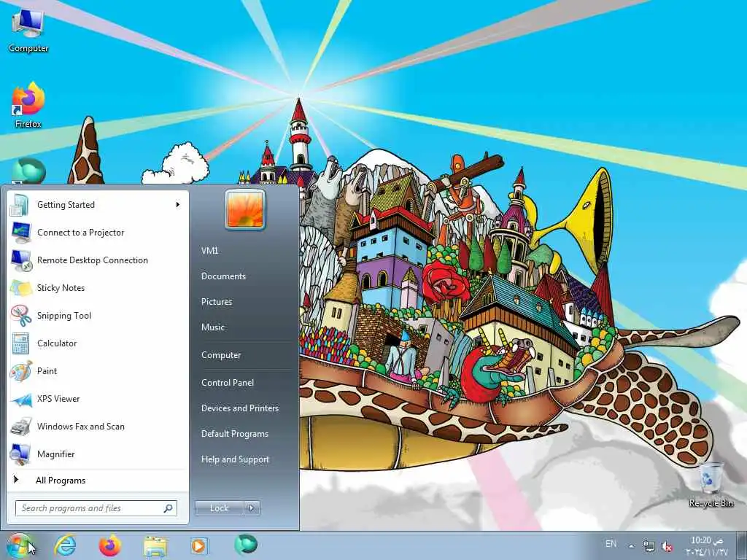This screenshot has height=560, width=747.
Task: Open the XPS Viewer icon
Action: coord(20,399)
